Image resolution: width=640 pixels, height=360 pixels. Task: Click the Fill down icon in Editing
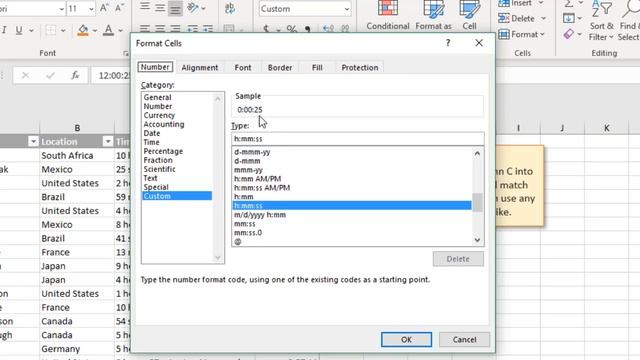(x=568, y=18)
